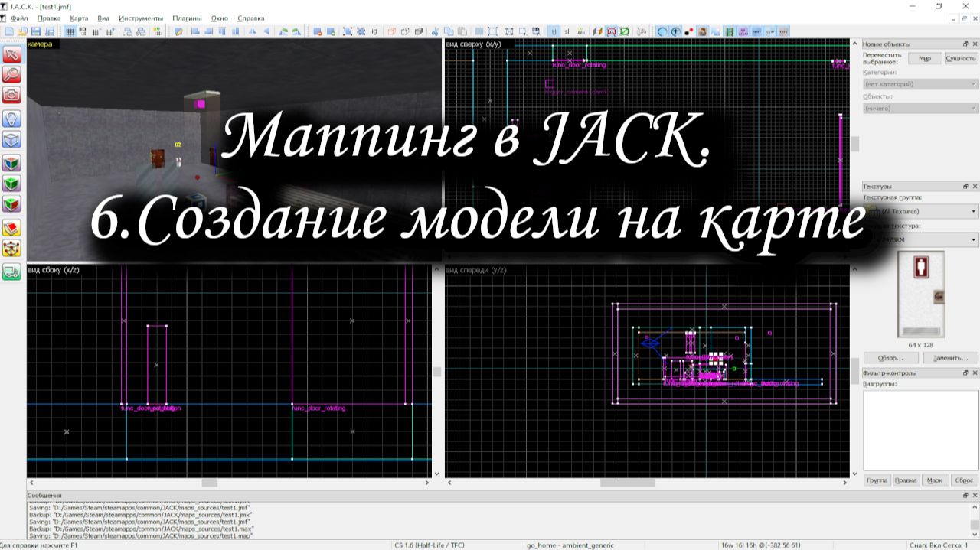Click the texture preview thumbnail
This screenshot has height=550, width=980.
point(920,295)
